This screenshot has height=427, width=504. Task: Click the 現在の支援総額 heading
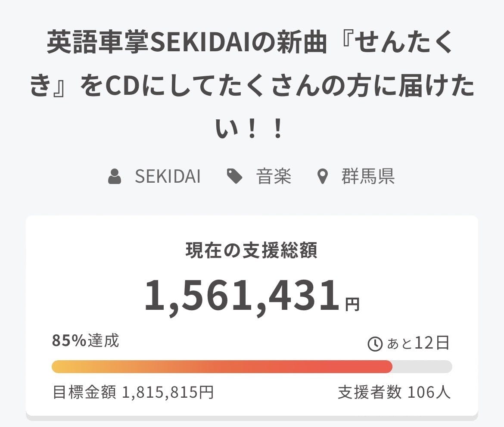252,250
